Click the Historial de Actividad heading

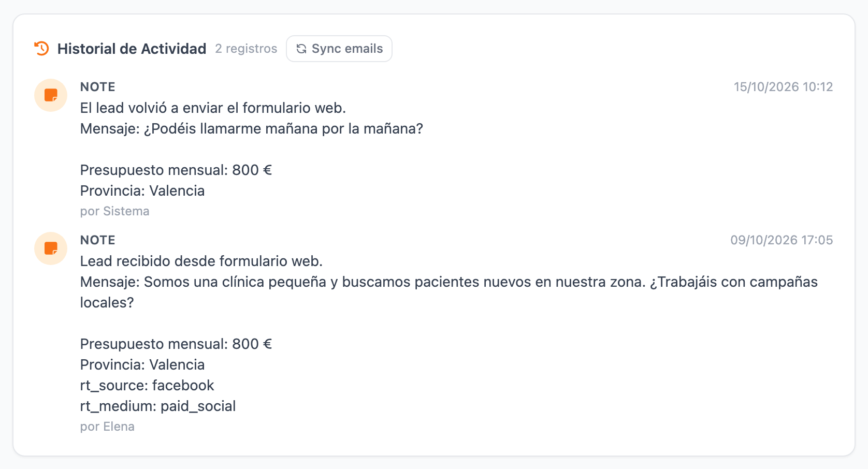[x=132, y=49]
